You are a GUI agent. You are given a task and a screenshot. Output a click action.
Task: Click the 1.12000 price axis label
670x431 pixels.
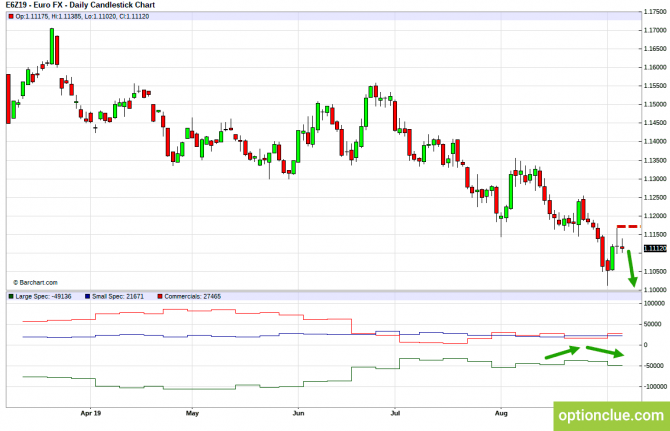pyautogui.click(x=655, y=216)
